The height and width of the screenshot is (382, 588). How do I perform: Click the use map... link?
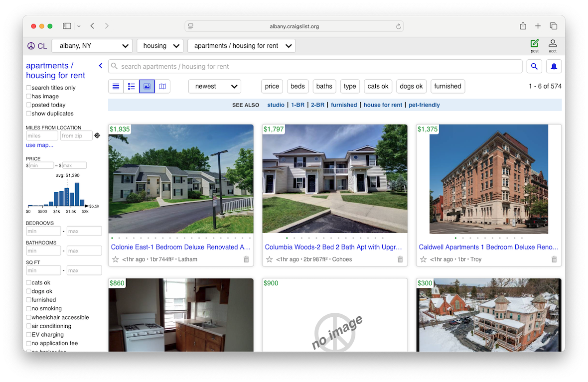click(x=39, y=145)
